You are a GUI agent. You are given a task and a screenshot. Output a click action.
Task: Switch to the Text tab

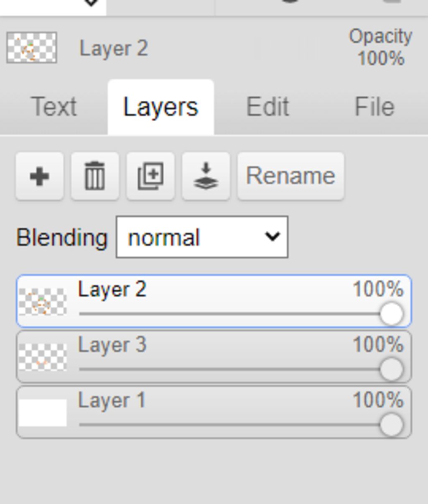tap(54, 107)
